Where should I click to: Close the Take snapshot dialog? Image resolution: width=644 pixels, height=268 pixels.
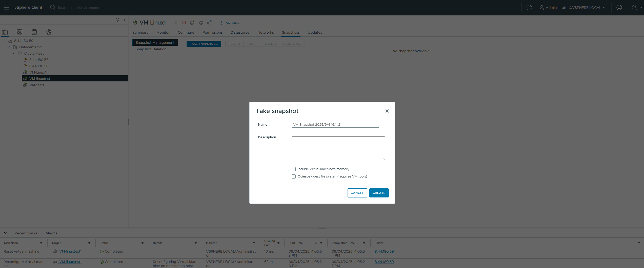pyautogui.click(x=387, y=111)
